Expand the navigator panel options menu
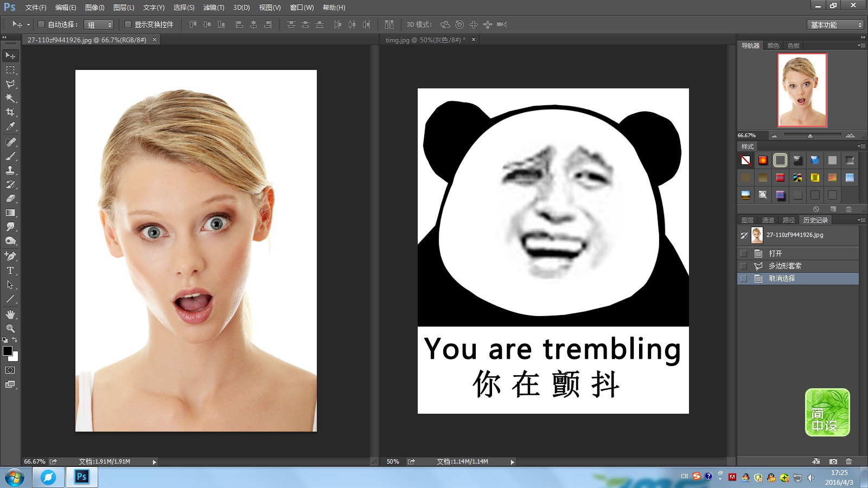The height and width of the screenshot is (488, 868). 861,46
